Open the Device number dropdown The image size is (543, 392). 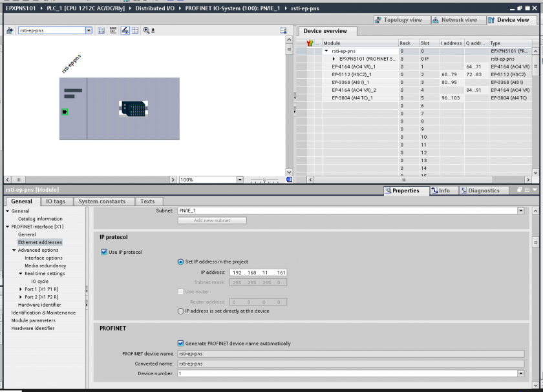pos(520,373)
